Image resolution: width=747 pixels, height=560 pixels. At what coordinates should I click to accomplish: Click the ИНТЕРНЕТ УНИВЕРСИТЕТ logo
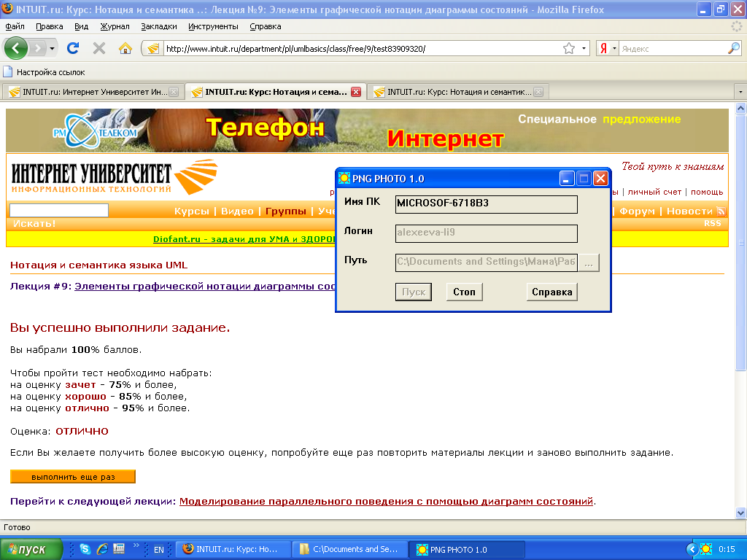[115, 177]
